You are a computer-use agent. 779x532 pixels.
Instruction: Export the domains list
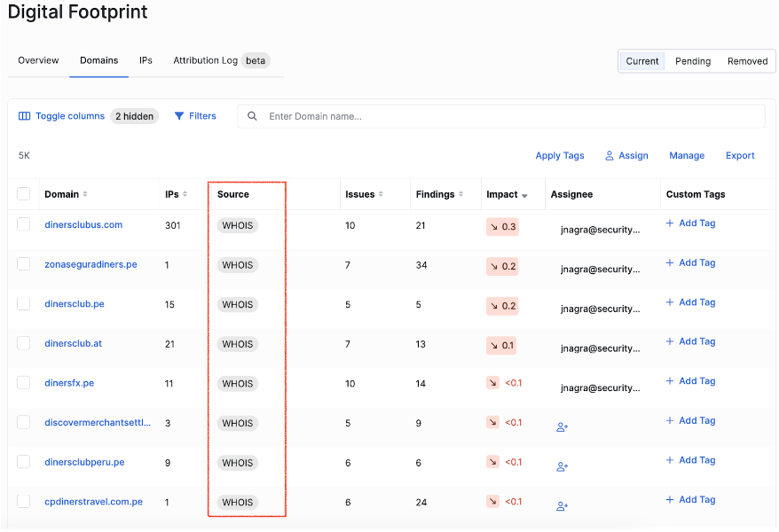740,156
